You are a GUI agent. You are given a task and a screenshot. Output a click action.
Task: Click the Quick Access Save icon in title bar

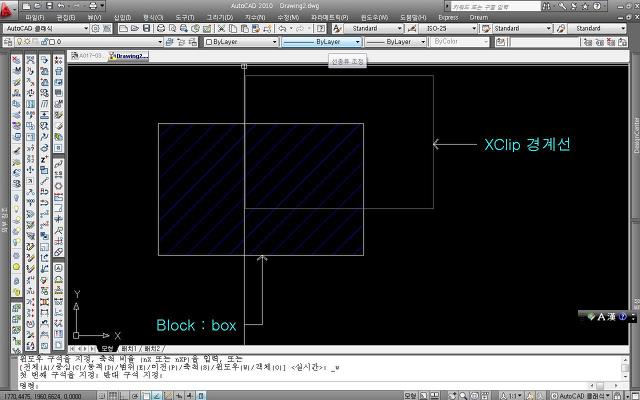(x=49, y=6)
